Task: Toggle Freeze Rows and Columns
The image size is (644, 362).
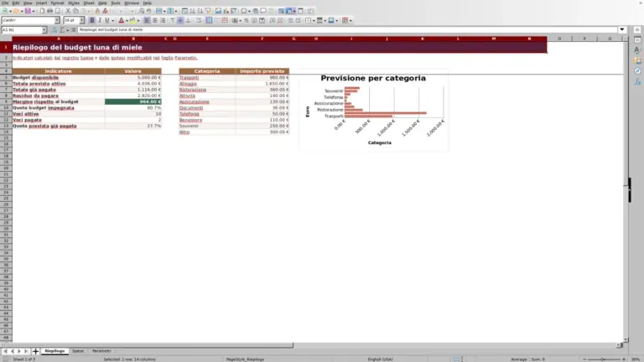Action: coord(289,11)
